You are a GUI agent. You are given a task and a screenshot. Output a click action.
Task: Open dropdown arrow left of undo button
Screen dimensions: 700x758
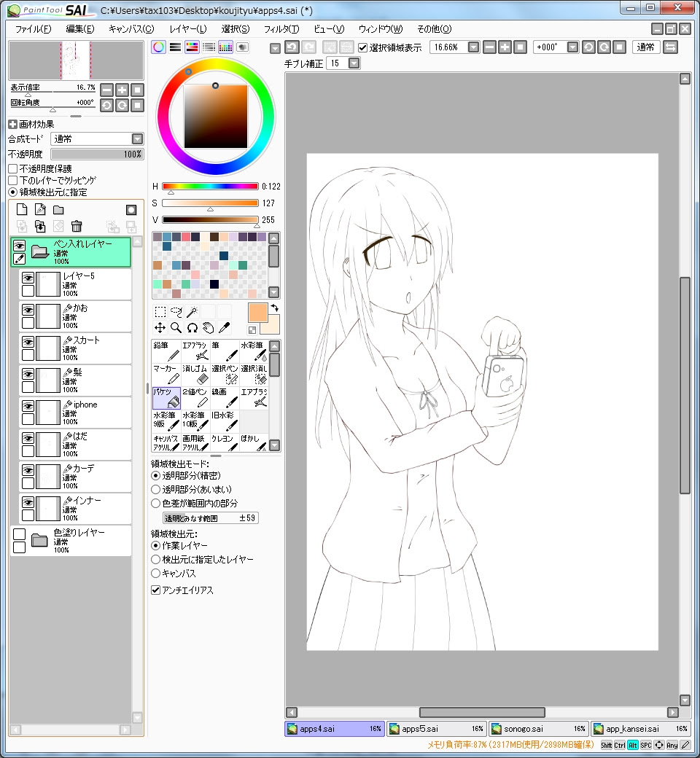click(x=275, y=48)
